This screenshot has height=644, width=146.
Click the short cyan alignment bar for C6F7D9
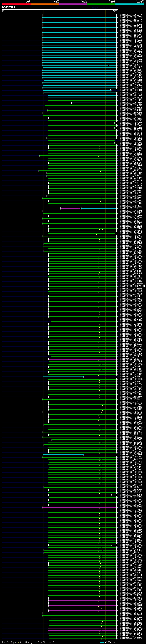click(63, 454)
